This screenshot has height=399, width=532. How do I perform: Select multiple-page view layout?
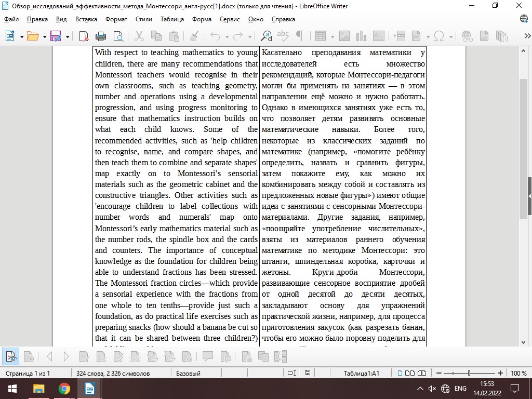410,373
